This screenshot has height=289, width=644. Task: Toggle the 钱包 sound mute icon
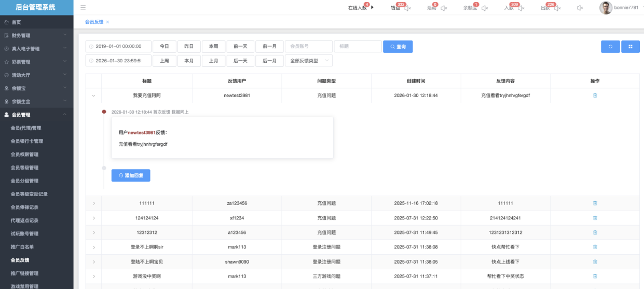tap(408, 8)
